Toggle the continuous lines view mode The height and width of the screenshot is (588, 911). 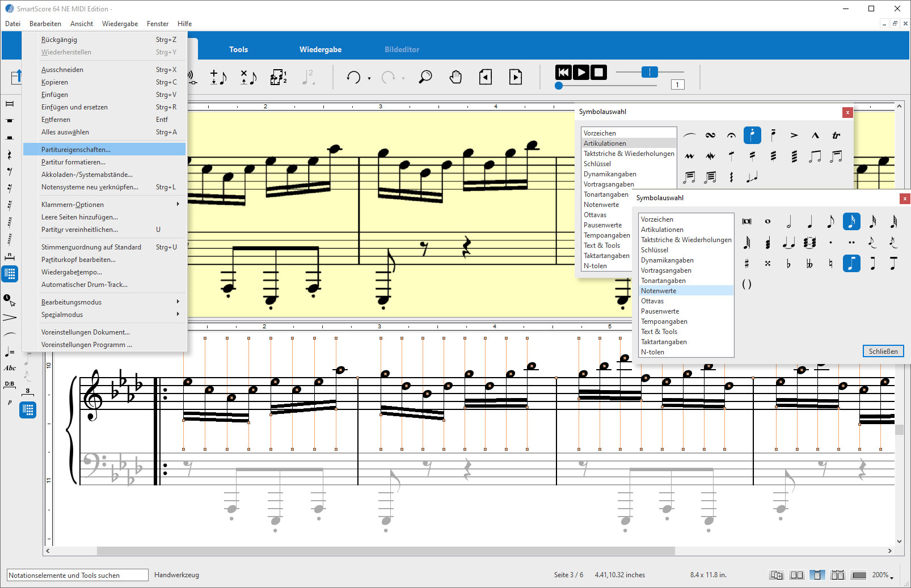(x=859, y=575)
